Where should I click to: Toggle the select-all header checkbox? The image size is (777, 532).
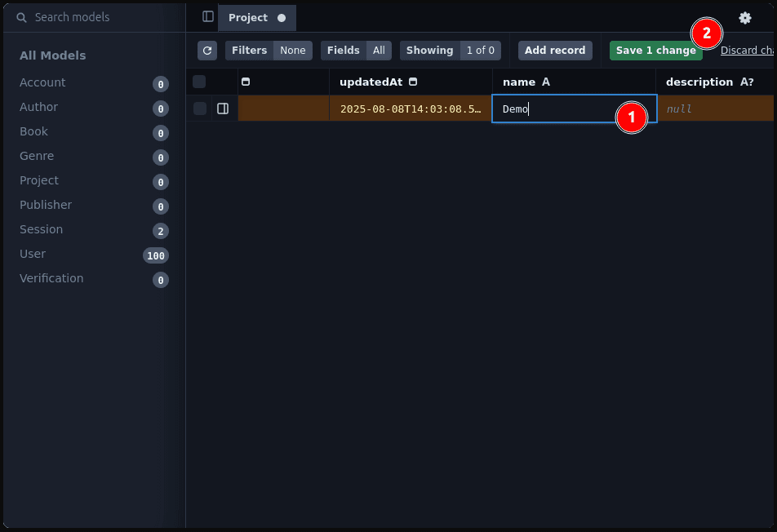click(x=199, y=82)
